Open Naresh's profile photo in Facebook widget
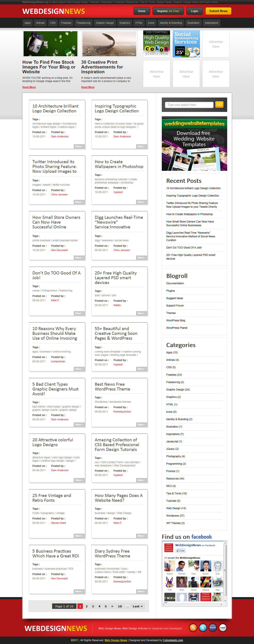 [206, 566]
